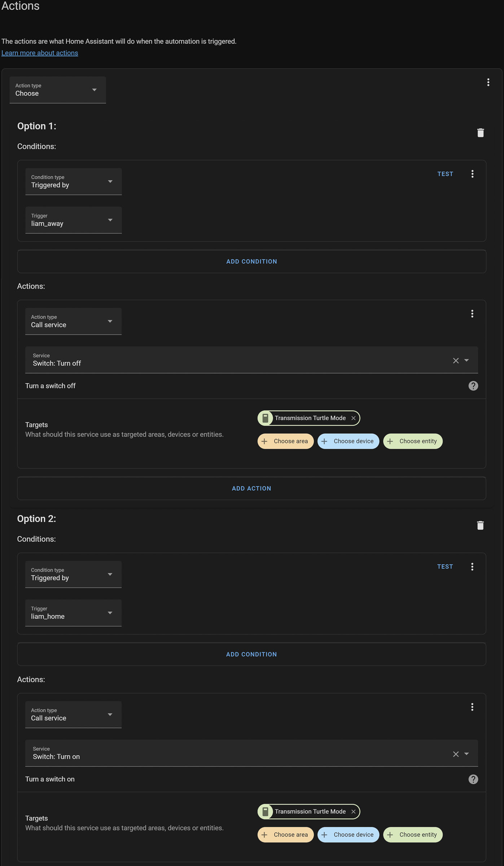This screenshot has height=866, width=504.
Task: Remove Transmission Turtle Mode from Turn on targets
Action: [x=353, y=812]
